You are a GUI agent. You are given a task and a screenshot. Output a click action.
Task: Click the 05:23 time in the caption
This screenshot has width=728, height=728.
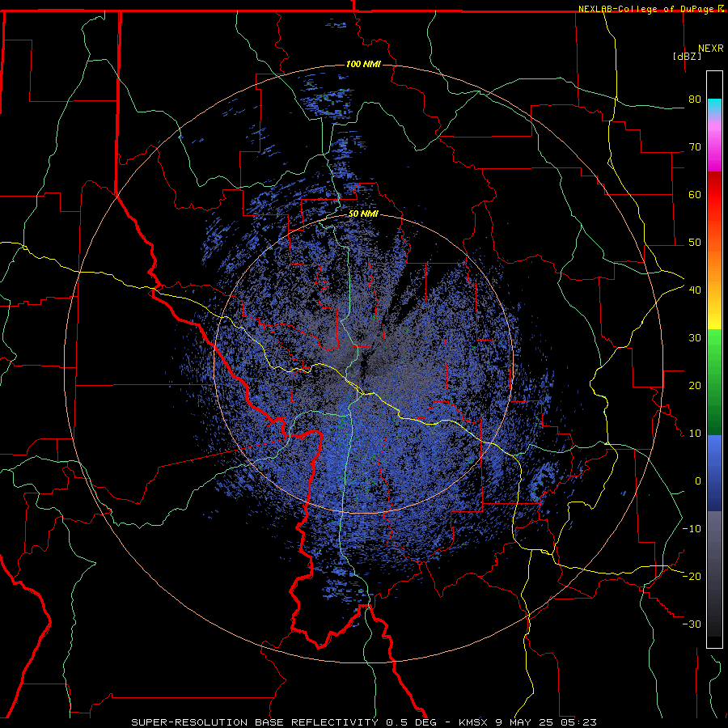click(578, 722)
